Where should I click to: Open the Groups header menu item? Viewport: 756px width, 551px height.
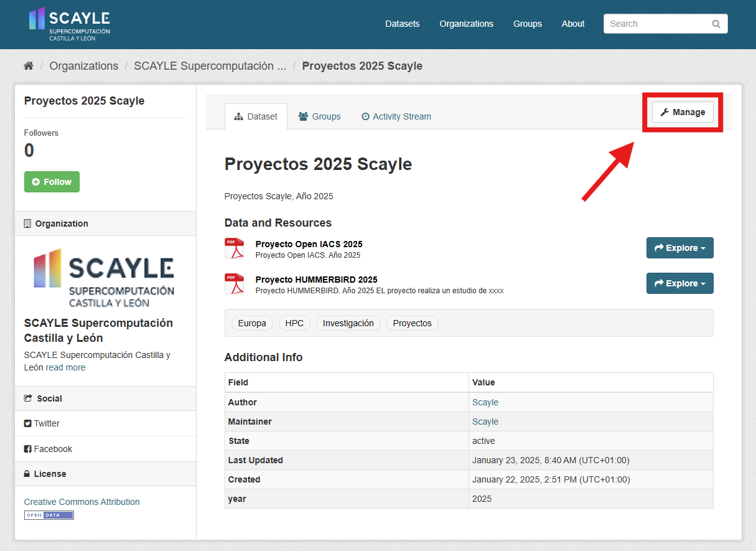(x=528, y=24)
